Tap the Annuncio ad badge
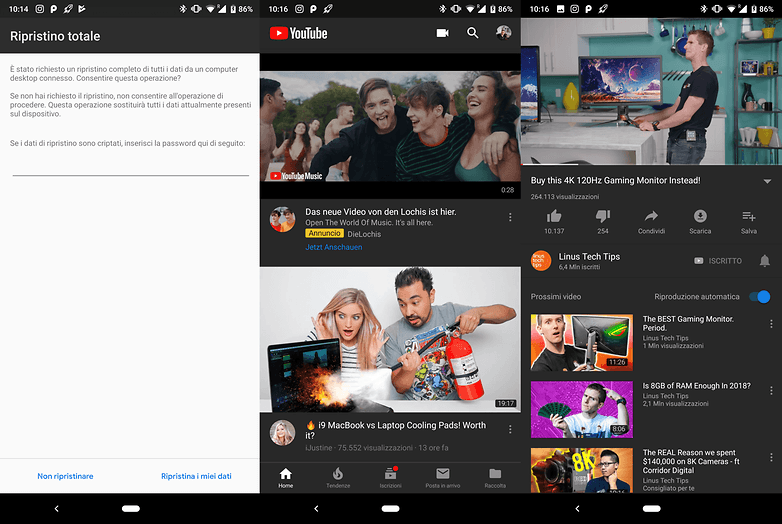 pyautogui.click(x=324, y=233)
